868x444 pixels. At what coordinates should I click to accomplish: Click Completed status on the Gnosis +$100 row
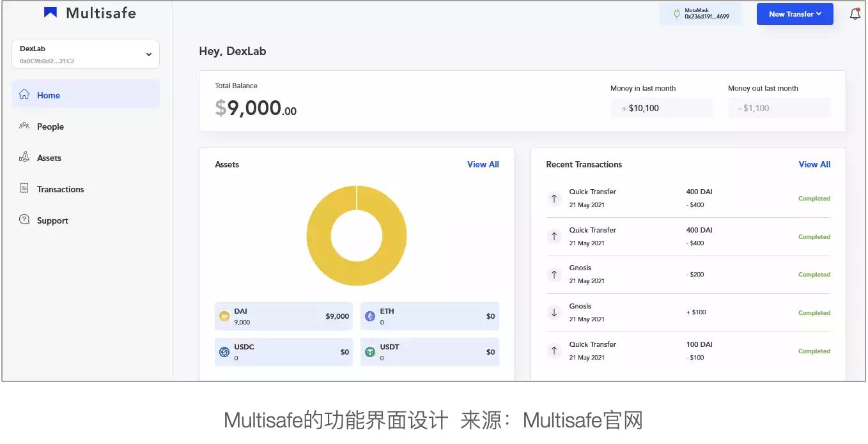pyautogui.click(x=814, y=313)
